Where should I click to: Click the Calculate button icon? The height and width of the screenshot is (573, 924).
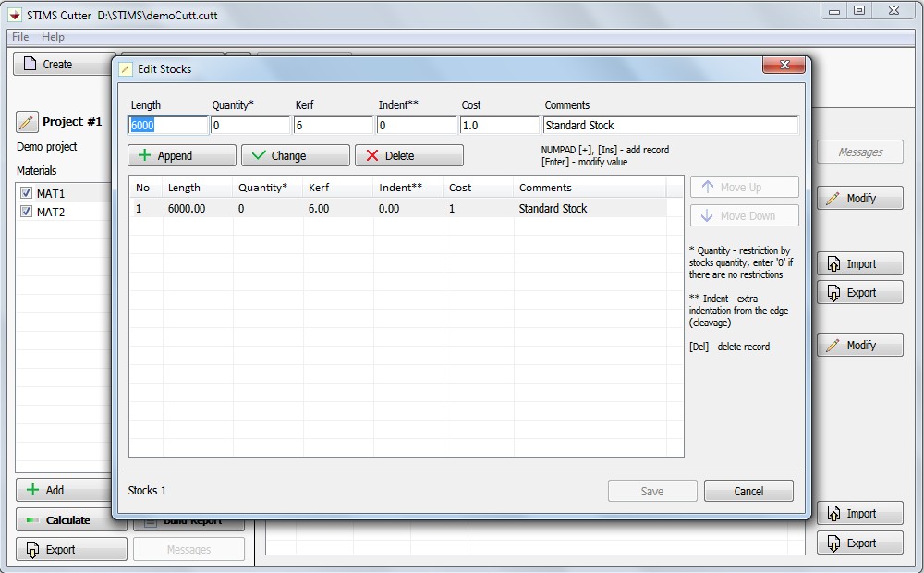[x=32, y=520]
